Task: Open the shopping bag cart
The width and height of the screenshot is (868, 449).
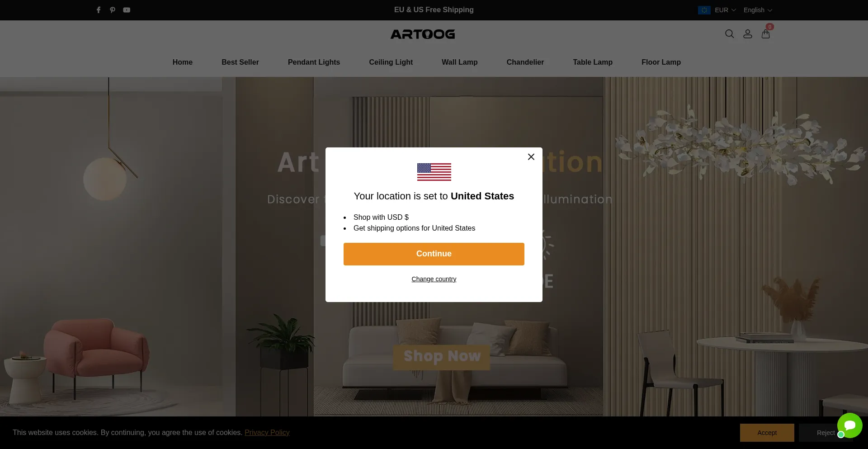Action: point(766,34)
